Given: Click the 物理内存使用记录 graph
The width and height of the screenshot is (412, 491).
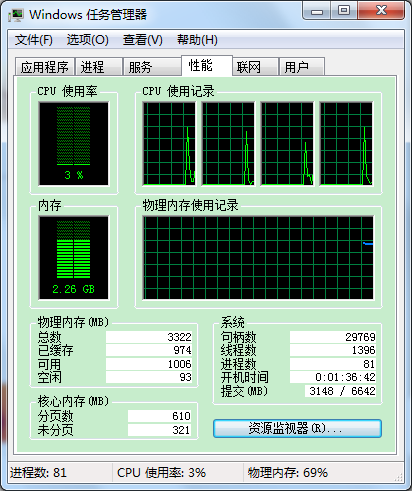Looking at the screenshot, I should point(258,258).
